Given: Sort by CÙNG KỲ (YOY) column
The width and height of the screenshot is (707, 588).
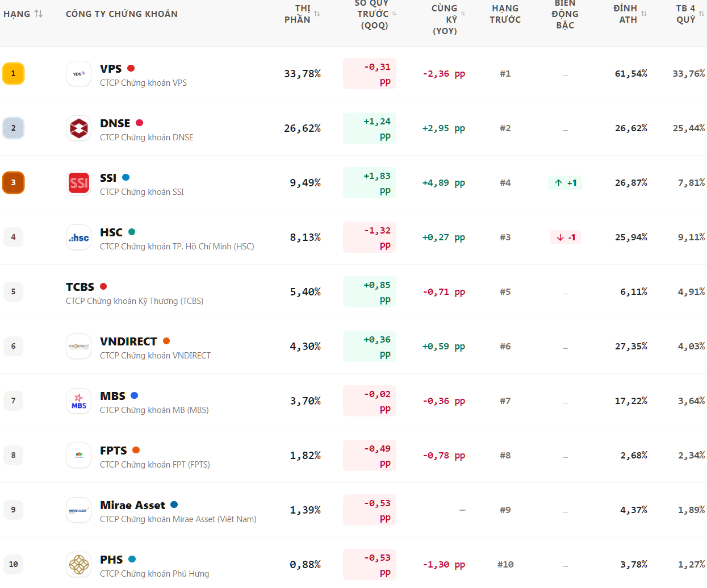Looking at the screenshot, I should click(447, 19).
